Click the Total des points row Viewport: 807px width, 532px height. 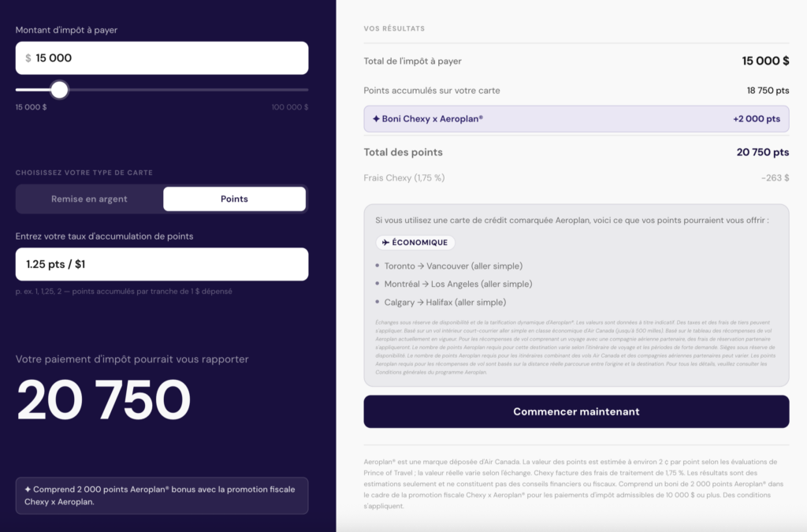click(x=576, y=152)
